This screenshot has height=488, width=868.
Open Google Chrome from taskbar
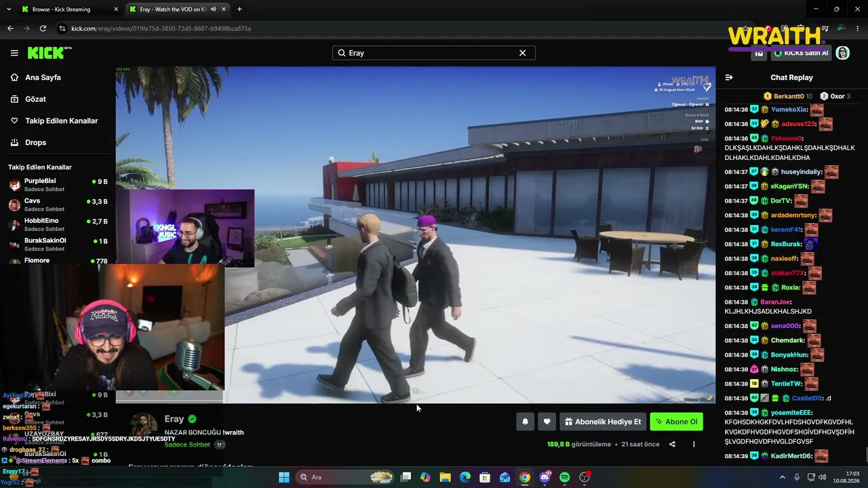[525, 477]
